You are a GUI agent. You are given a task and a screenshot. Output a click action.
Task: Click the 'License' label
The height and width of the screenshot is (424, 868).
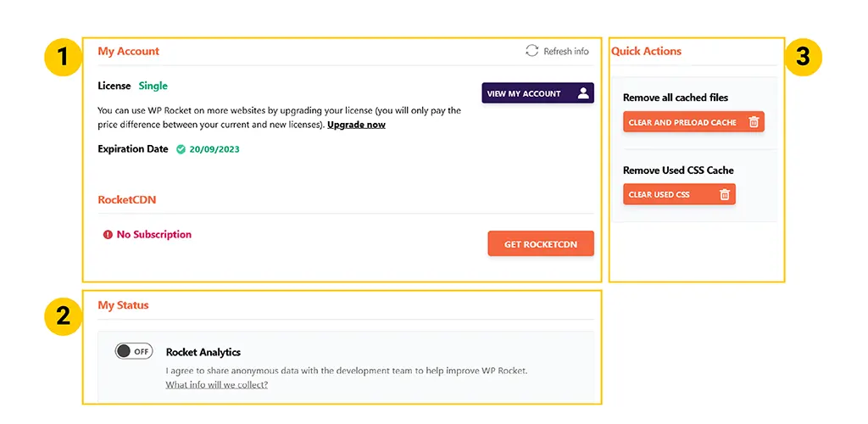114,86
